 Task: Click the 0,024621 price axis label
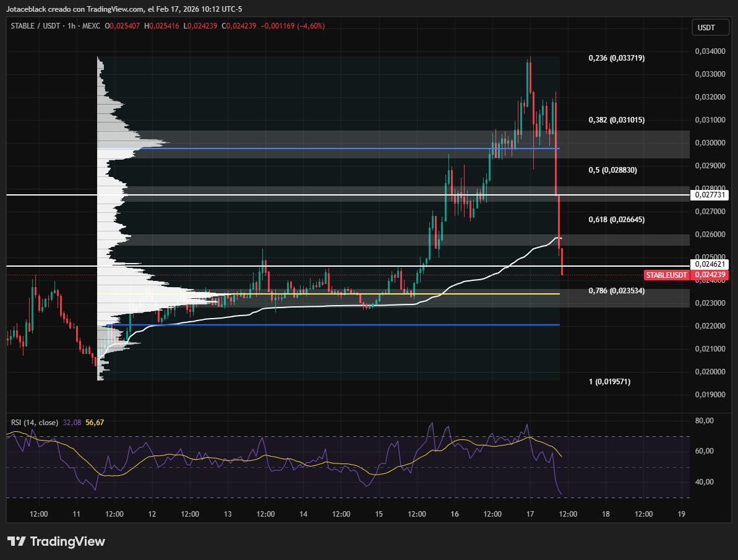click(x=710, y=264)
